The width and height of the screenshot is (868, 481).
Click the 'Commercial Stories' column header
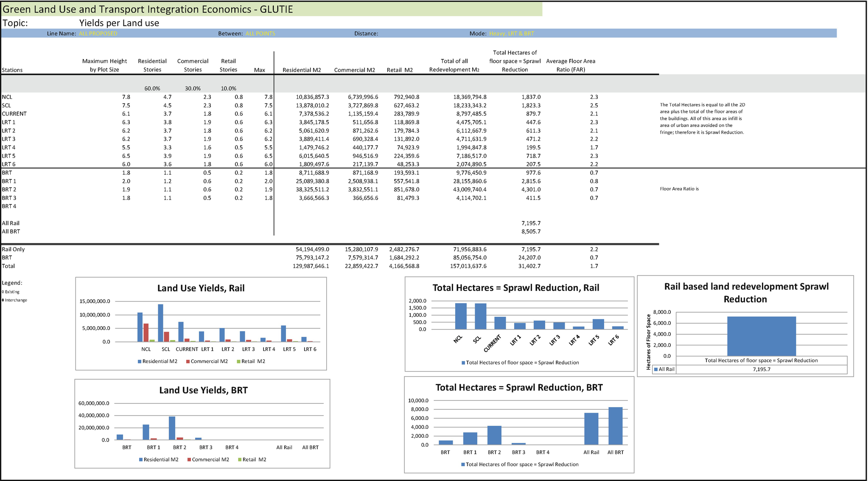193,65
